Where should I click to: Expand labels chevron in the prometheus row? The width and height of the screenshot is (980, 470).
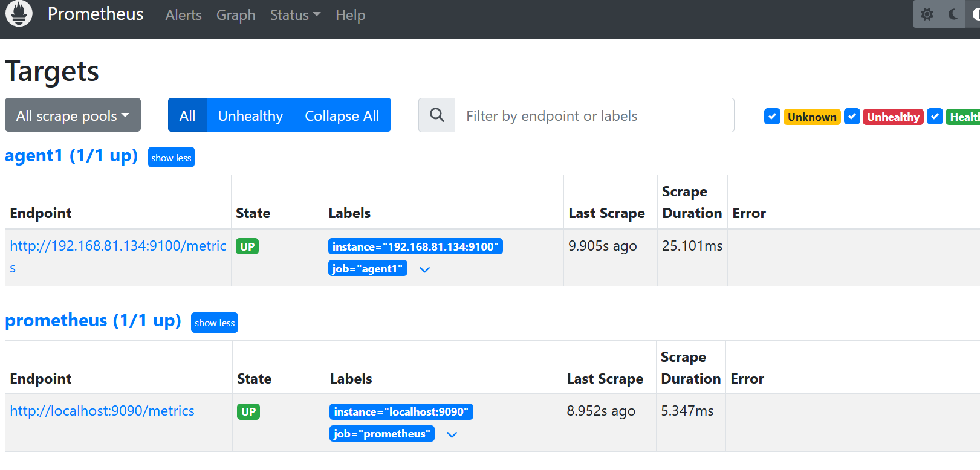452,434
